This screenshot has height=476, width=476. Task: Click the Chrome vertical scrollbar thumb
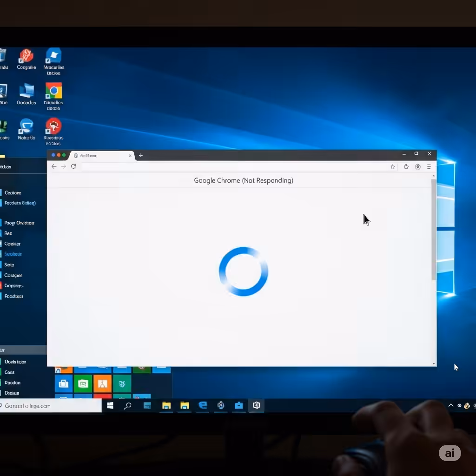click(434, 229)
